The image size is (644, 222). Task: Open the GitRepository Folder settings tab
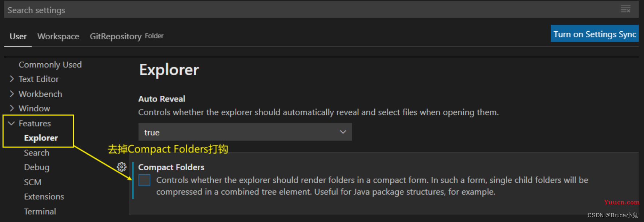[126, 36]
